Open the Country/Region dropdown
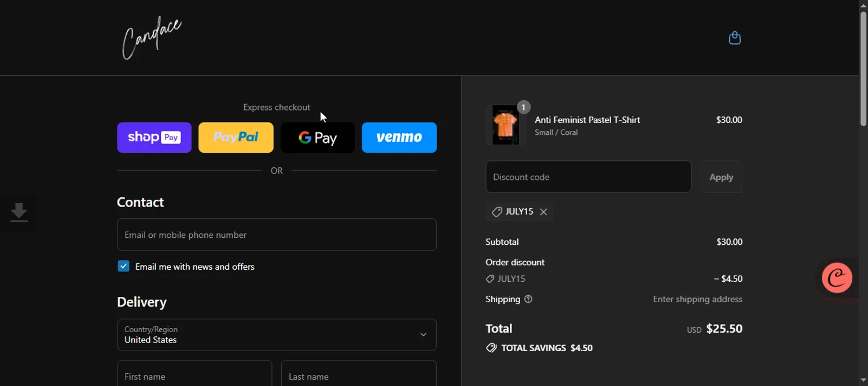The width and height of the screenshot is (868, 386). [x=277, y=335]
